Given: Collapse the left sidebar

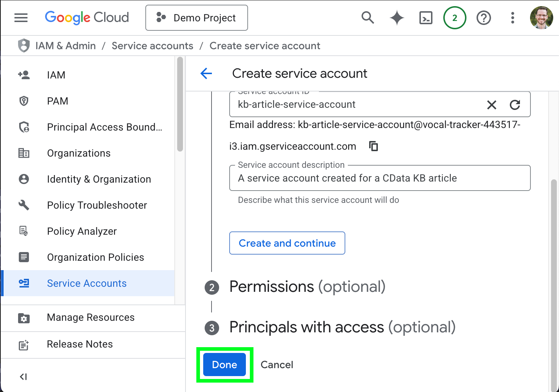Looking at the screenshot, I should [23, 376].
